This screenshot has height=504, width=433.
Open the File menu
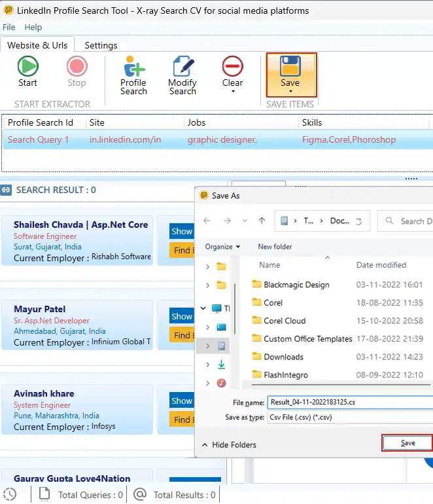[9, 27]
